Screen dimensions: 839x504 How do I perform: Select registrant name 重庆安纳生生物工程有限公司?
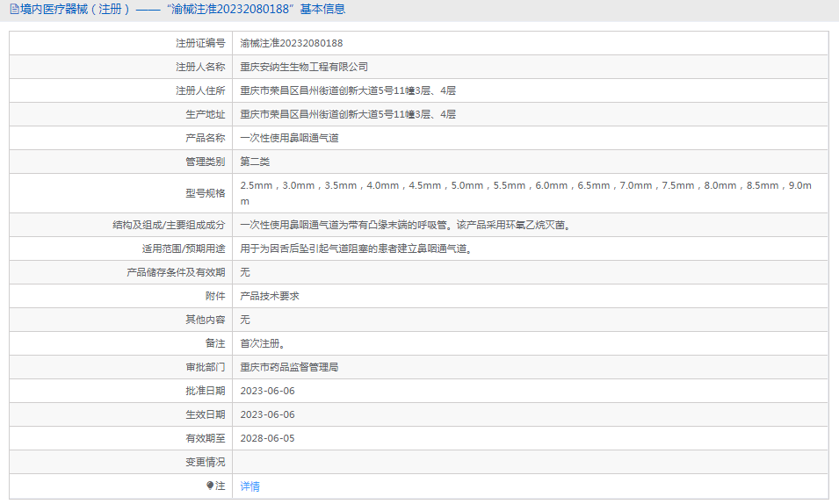click(x=304, y=67)
